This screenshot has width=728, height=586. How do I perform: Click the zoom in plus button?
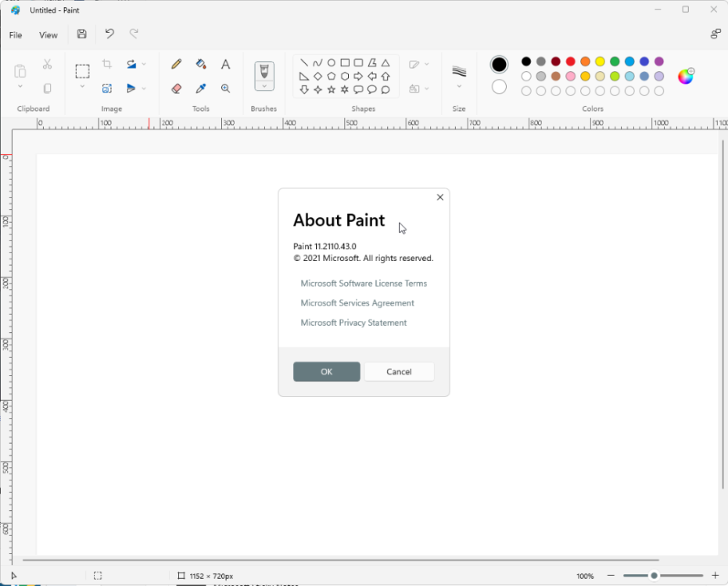(x=715, y=576)
